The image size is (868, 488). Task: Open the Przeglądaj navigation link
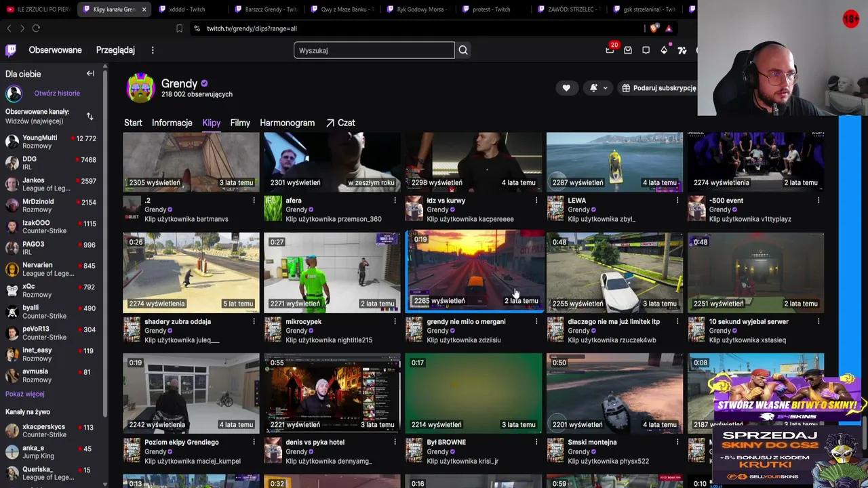[115, 50]
